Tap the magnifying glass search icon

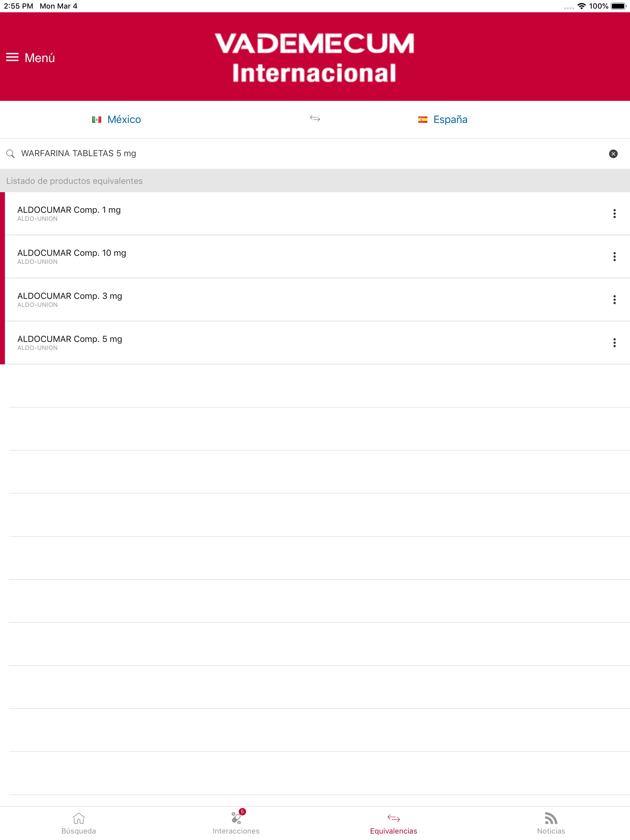pos(11,153)
